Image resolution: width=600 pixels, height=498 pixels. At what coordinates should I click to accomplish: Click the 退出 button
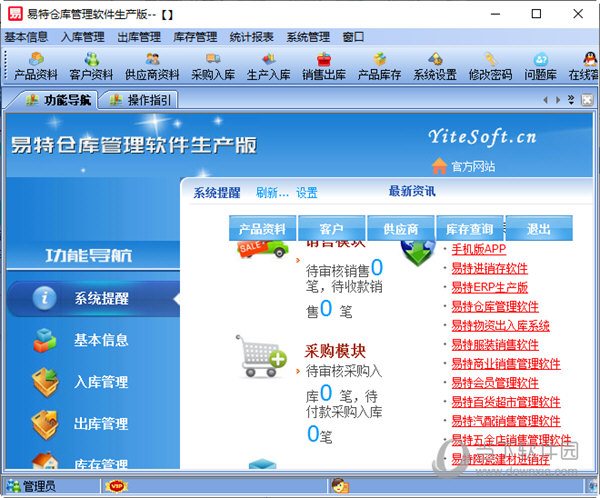(x=539, y=229)
